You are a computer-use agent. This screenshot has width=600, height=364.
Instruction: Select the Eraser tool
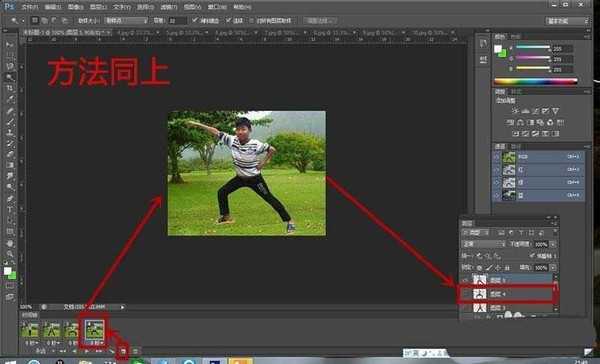pos(9,155)
